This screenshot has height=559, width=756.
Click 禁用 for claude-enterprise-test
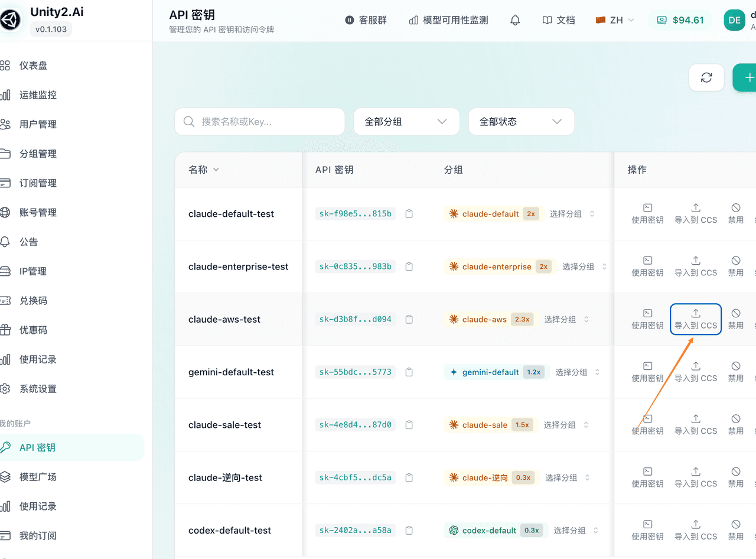[x=736, y=266]
